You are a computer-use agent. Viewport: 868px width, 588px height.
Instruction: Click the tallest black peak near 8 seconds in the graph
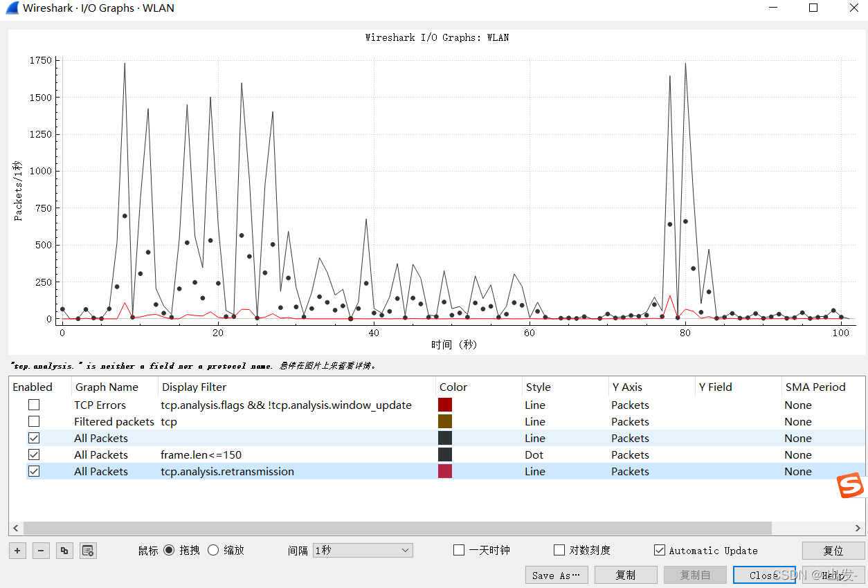coord(125,64)
